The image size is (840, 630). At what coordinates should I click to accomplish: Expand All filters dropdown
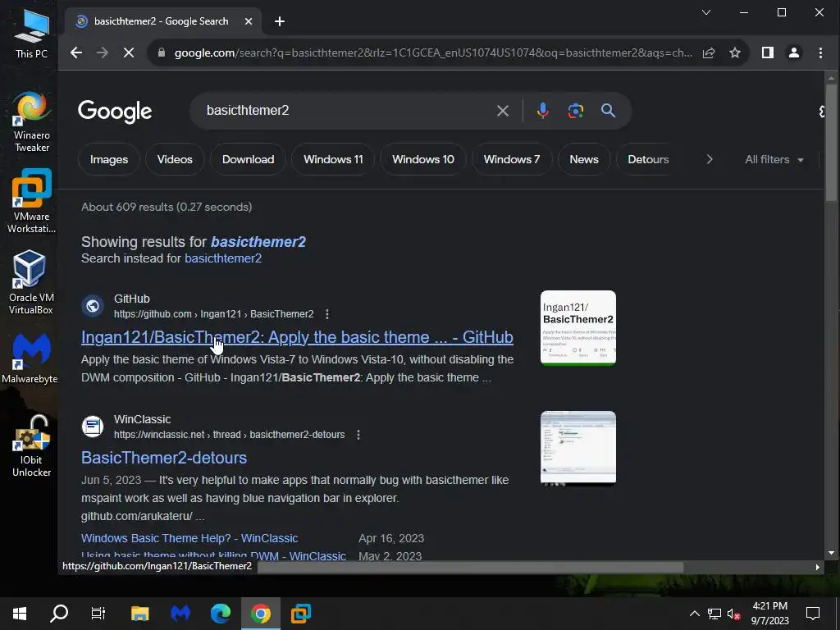coord(774,159)
